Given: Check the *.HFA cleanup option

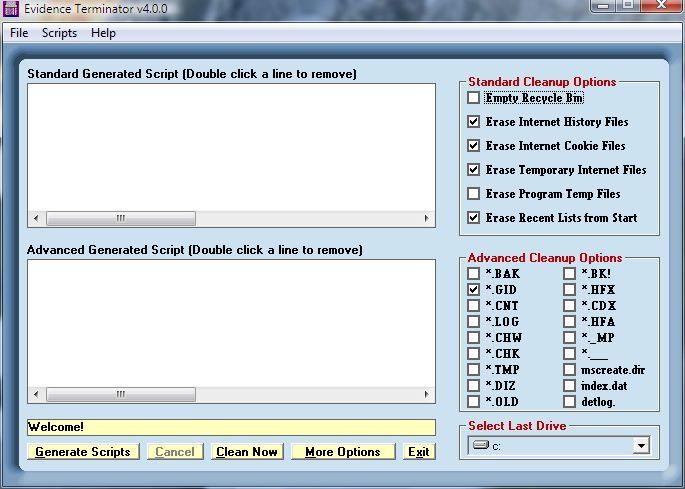Looking at the screenshot, I should coord(569,322).
